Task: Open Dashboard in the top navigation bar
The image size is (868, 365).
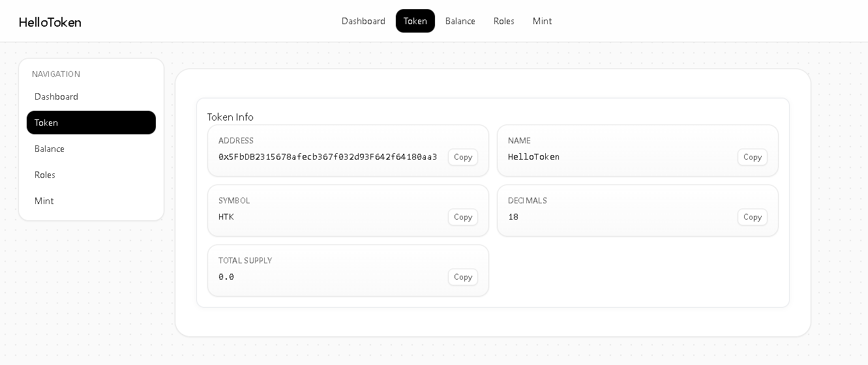Action: 363,21
